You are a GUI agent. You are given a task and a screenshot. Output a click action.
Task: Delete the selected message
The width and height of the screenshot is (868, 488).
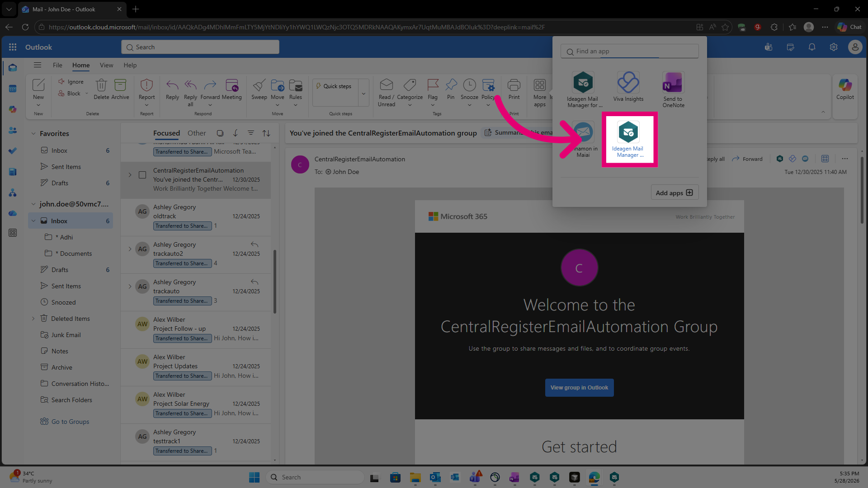(101, 89)
